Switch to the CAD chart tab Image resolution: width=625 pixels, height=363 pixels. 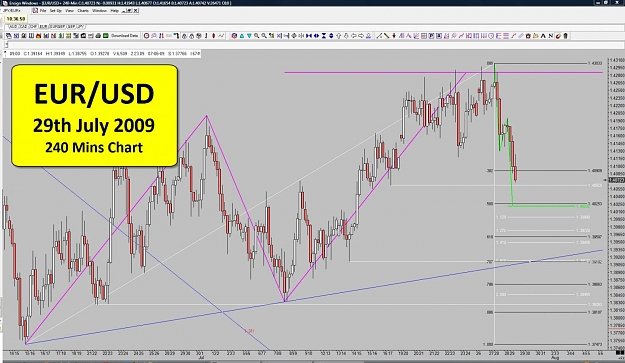coord(24,27)
